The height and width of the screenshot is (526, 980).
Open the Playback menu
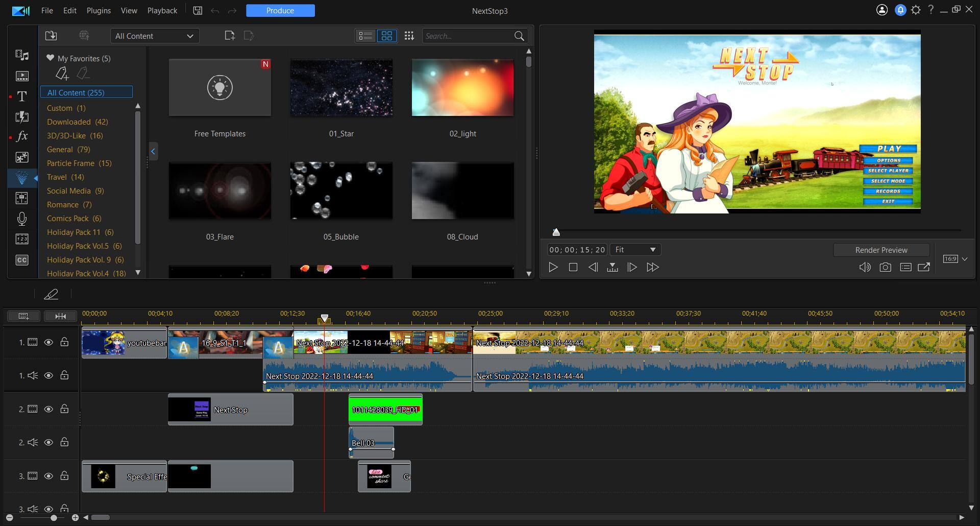(x=162, y=10)
